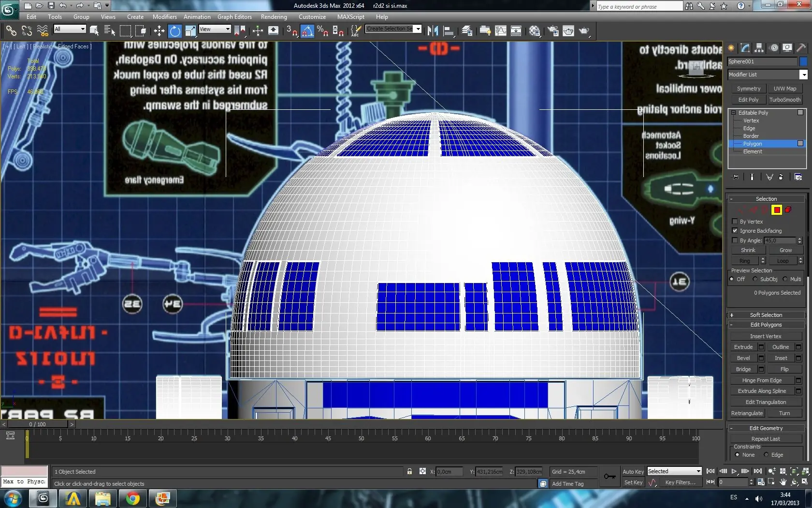Toggle the Selection Lock padlock icon
Image resolution: width=812 pixels, height=508 pixels.
click(x=410, y=471)
